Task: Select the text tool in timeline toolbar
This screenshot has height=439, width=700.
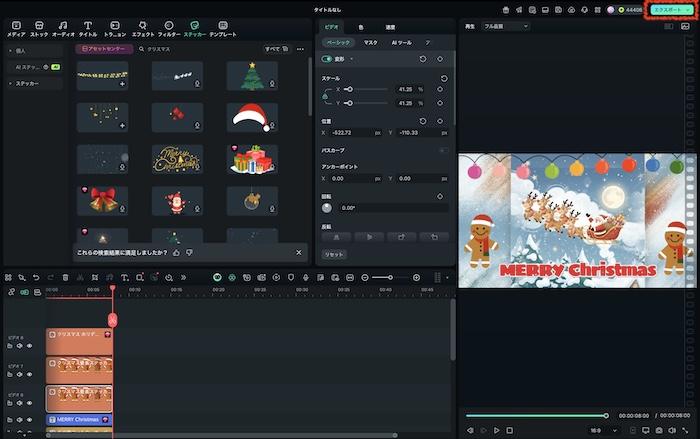Action: 124,277
